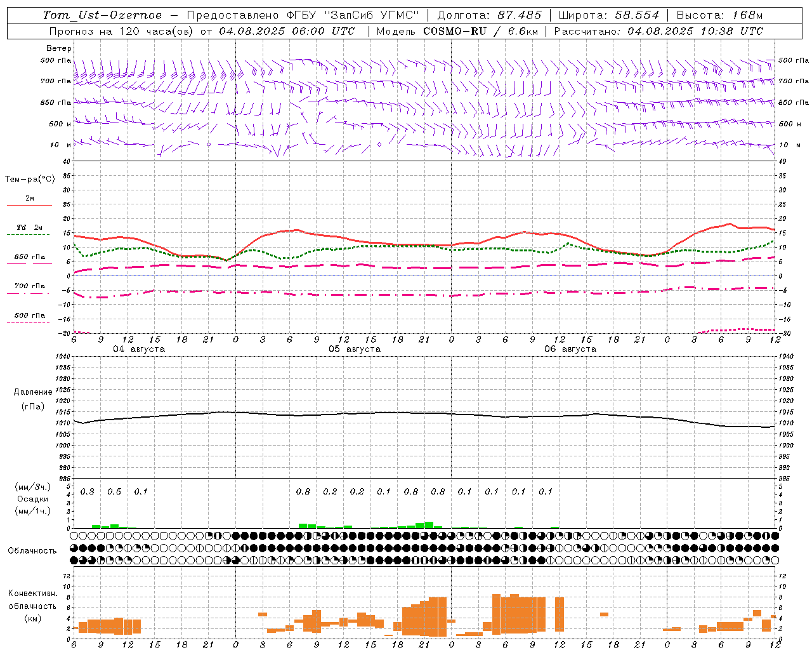
Task: Click the 05 августа date label
Action: point(355,349)
